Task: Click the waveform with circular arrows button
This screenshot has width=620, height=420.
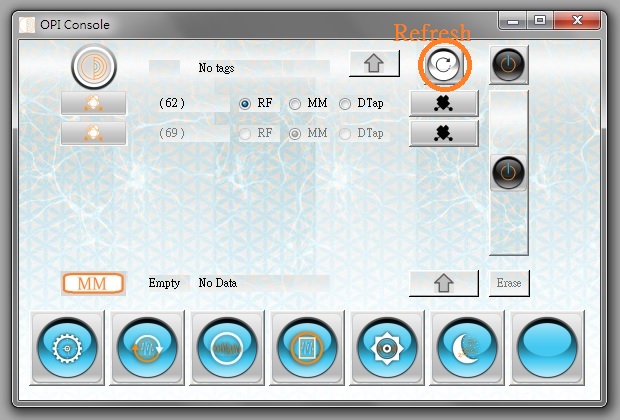Action: [147, 348]
